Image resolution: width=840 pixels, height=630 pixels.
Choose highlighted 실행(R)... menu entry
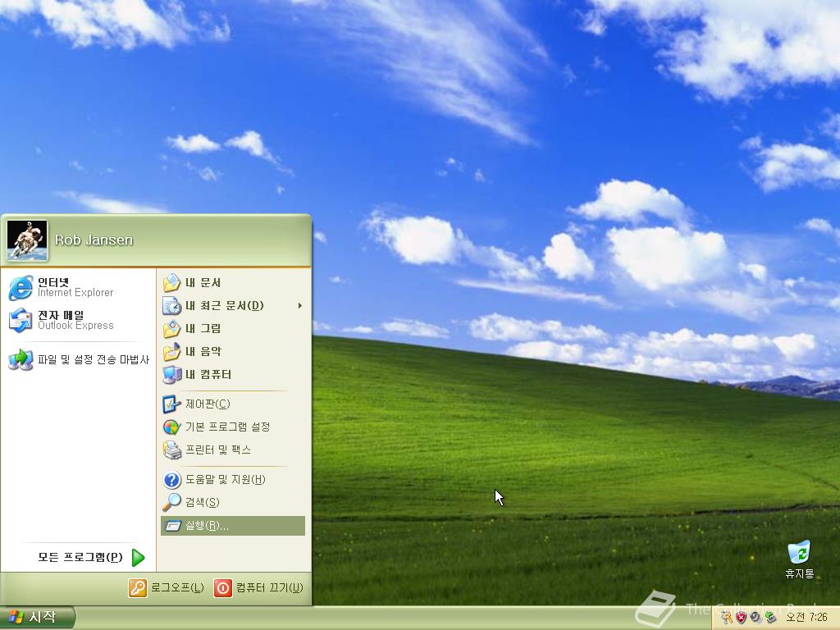233,526
